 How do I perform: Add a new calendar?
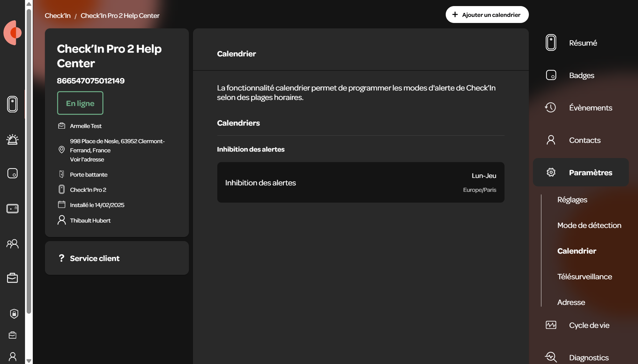coord(487,15)
